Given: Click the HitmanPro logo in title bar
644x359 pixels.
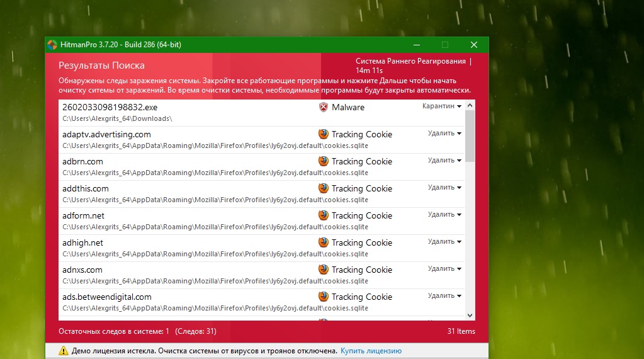Looking at the screenshot, I should tap(52, 45).
